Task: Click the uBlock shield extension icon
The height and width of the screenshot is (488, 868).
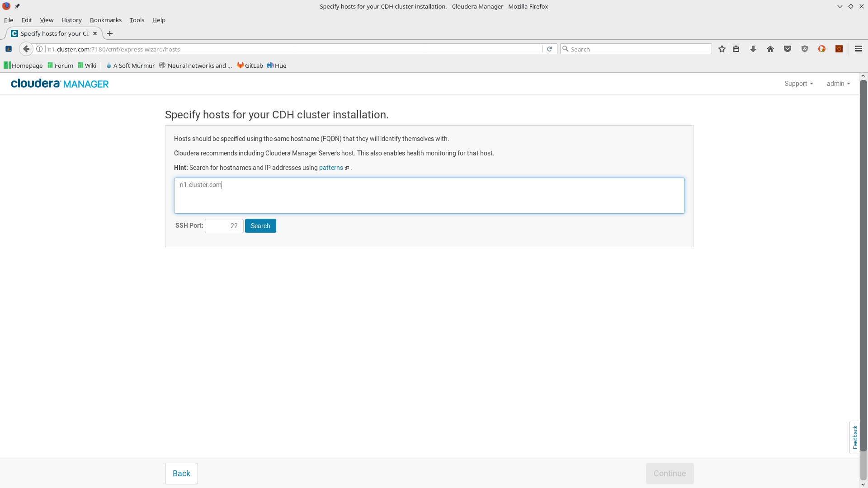Action: [x=805, y=49]
